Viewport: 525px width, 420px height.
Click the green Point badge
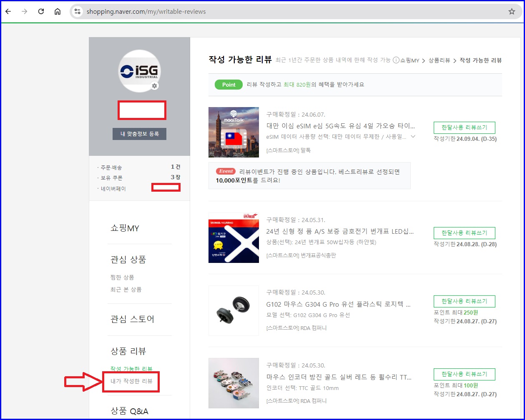[229, 85]
